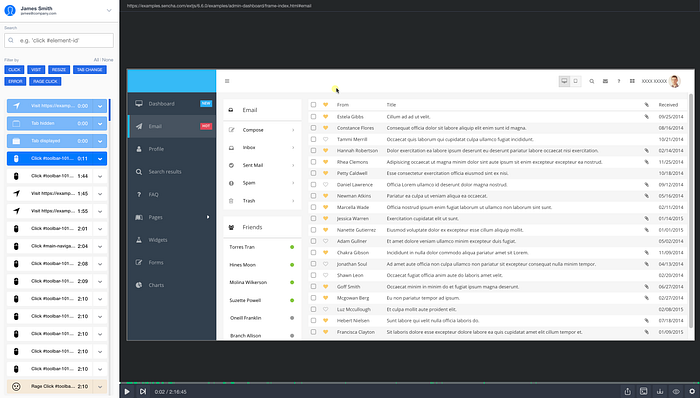Click the search icon in dashboard header
The width and height of the screenshot is (700, 398).
[x=592, y=81]
